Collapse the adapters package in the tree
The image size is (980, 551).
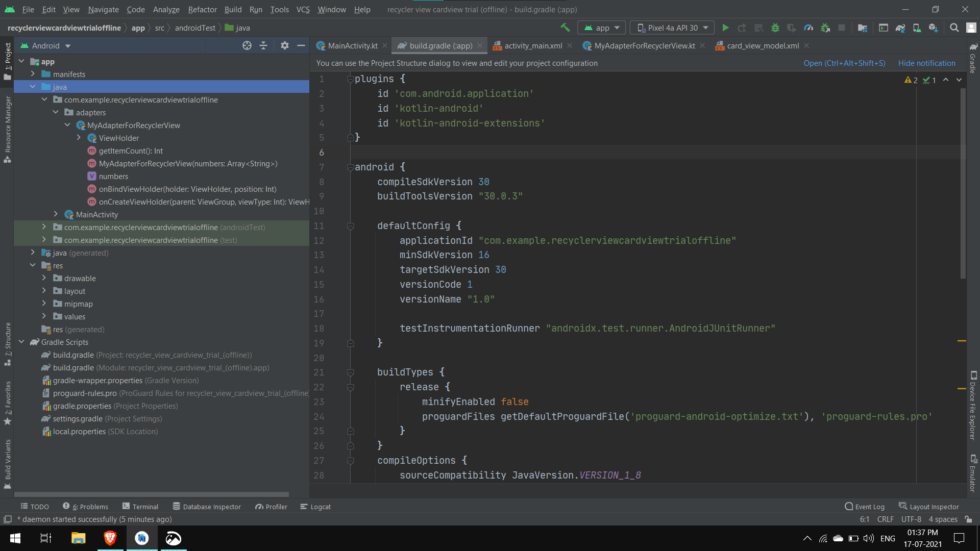click(x=56, y=112)
